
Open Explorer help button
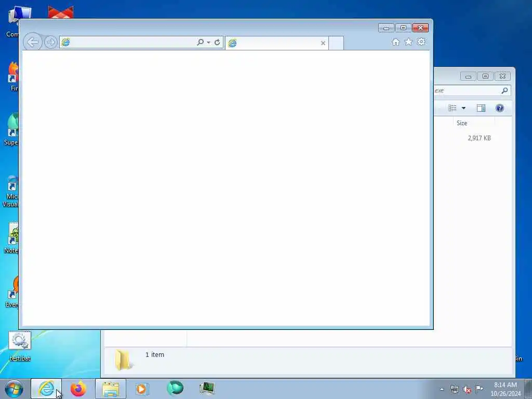(500, 108)
